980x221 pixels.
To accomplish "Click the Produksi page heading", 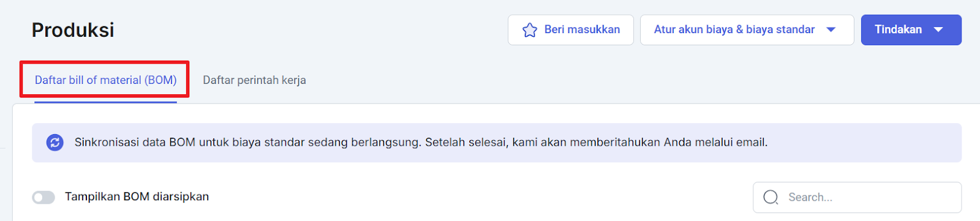I will point(73,30).
